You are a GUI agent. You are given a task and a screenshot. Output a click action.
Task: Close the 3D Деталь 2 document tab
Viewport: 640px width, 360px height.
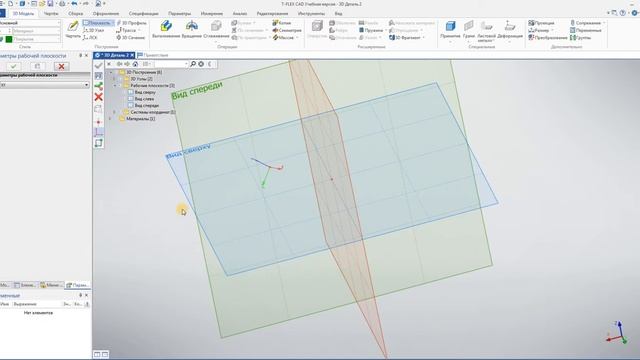pos(132,55)
